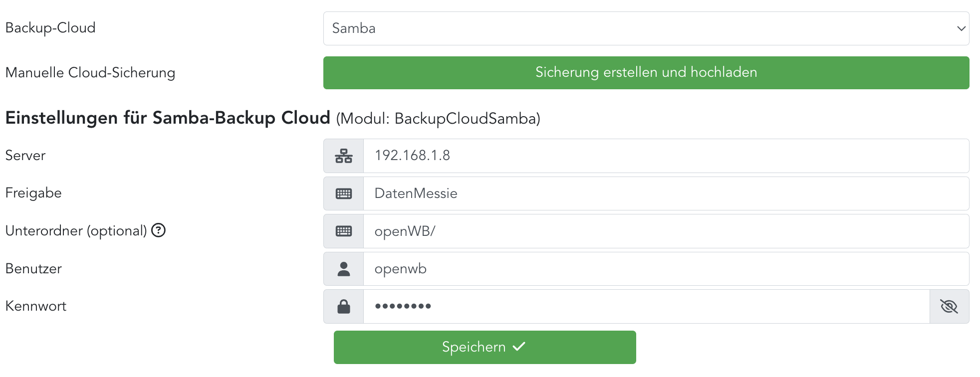Screen dimensions: 980x377
Task: Click the Server IP address input field
Action: pyautogui.click(x=666, y=156)
